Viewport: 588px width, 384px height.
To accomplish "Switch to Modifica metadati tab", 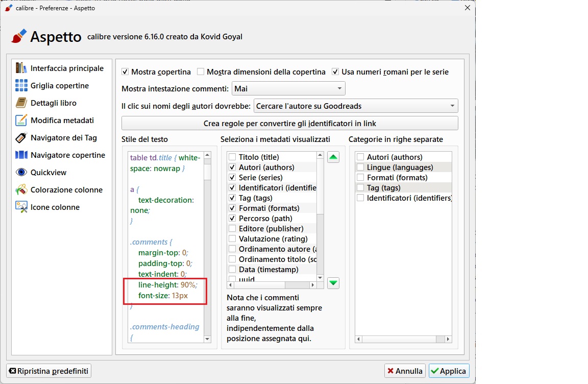I will click(x=61, y=121).
